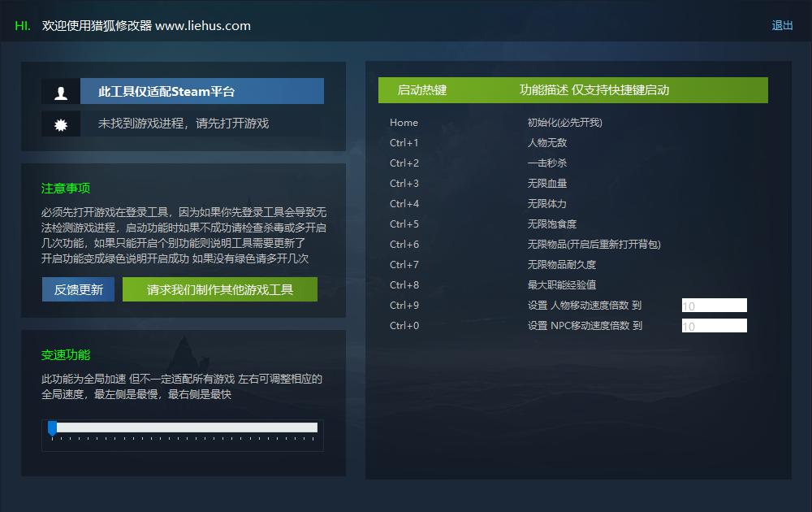This screenshot has width=812, height=512.
Task: Click the global speed slider handle
Action: click(52, 428)
